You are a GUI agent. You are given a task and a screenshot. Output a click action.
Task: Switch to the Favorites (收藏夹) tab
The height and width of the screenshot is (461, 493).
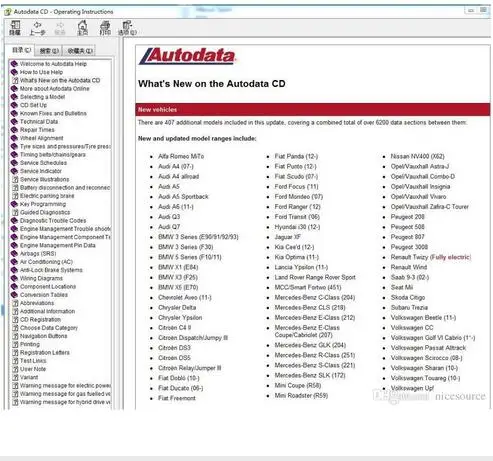(x=79, y=51)
